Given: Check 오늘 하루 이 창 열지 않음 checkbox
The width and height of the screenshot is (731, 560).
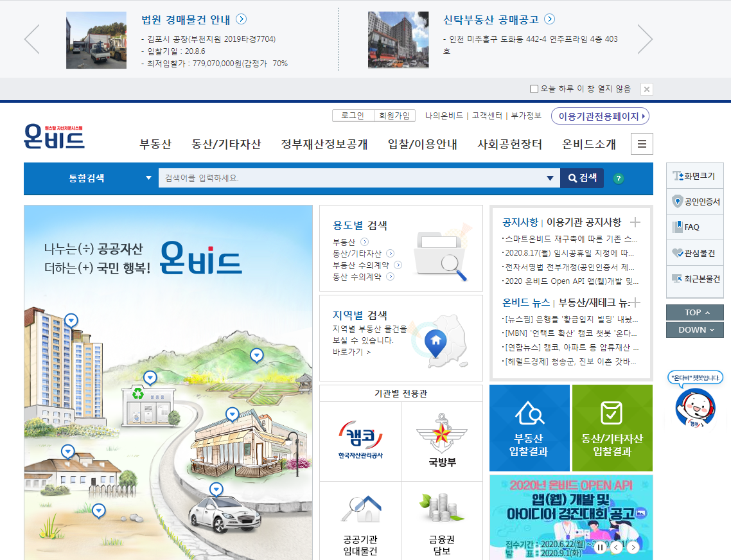Looking at the screenshot, I should (534, 89).
